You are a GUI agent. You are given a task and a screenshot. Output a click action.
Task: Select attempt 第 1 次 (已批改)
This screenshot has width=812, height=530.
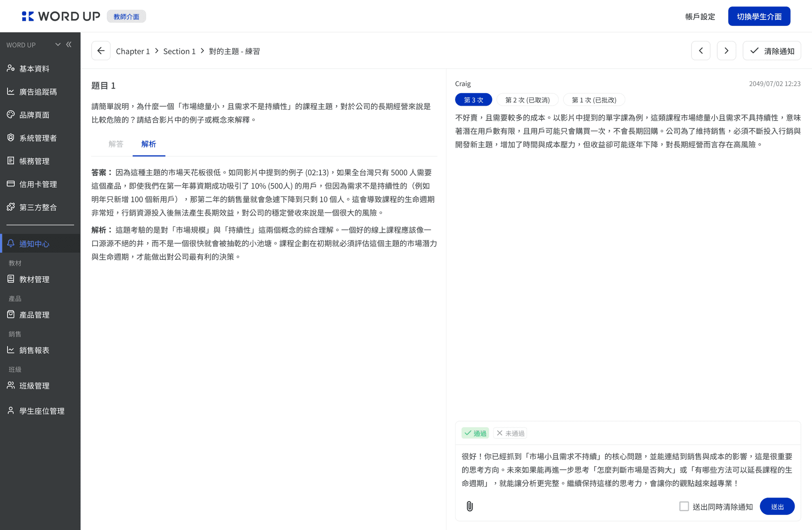(594, 100)
